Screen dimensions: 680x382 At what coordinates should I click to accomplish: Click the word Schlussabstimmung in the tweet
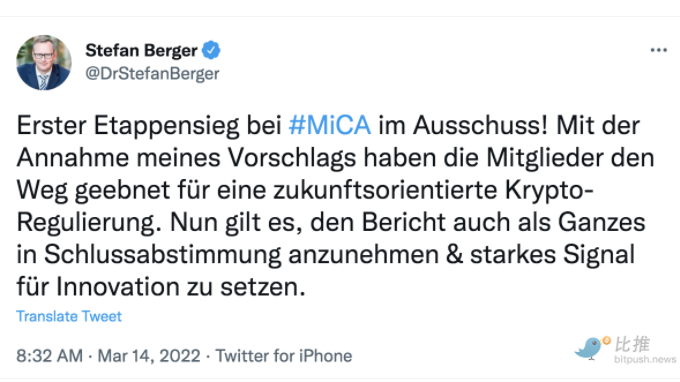[x=163, y=255]
